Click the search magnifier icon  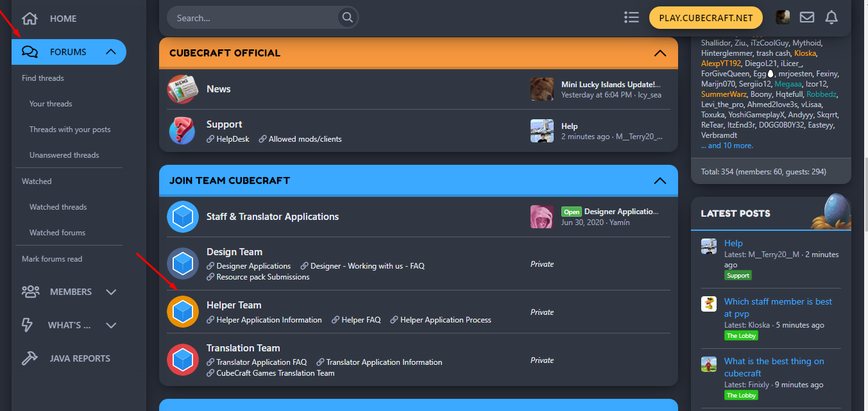click(x=347, y=18)
